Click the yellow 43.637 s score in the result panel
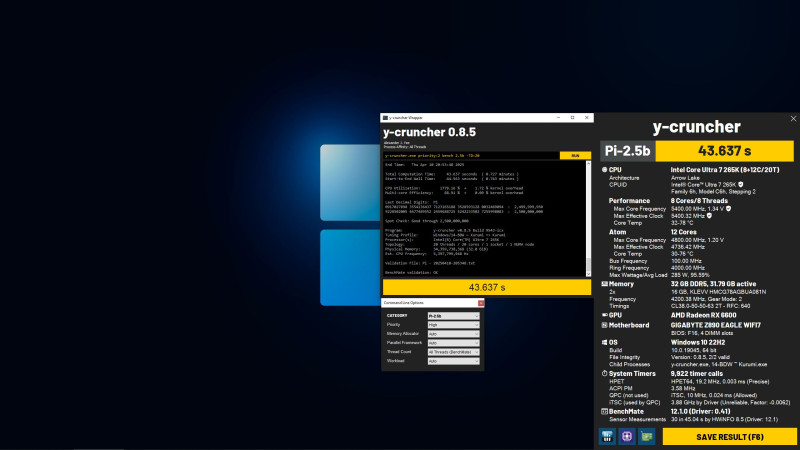 coord(724,151)
